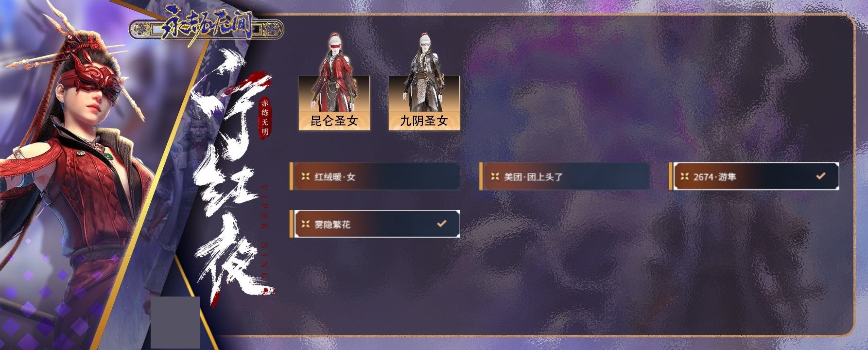Choose the 2674·游隼 entry
The image size is (868, 350).
754,176
